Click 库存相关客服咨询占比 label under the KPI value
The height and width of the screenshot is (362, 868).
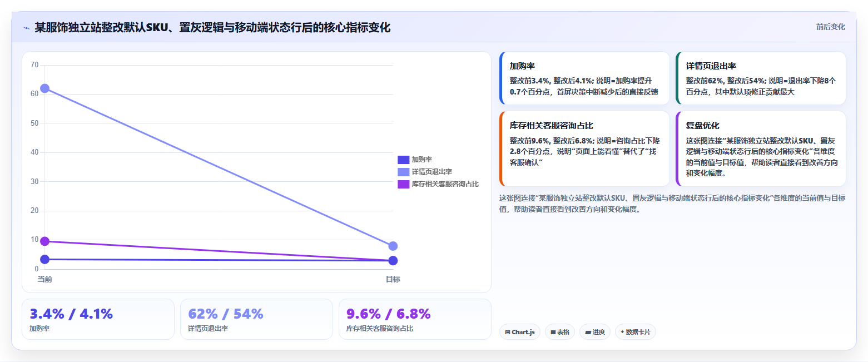point(379,329)
